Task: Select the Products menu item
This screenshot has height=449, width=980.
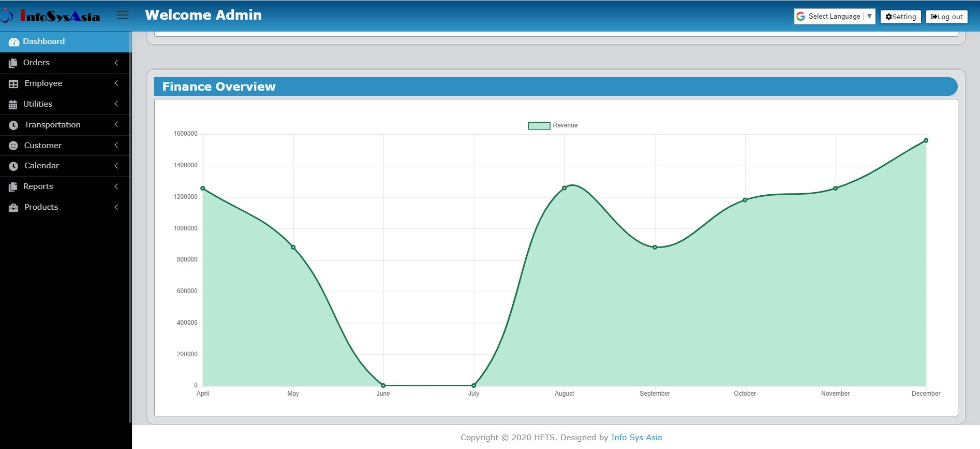Action: [x=66, y=207]
